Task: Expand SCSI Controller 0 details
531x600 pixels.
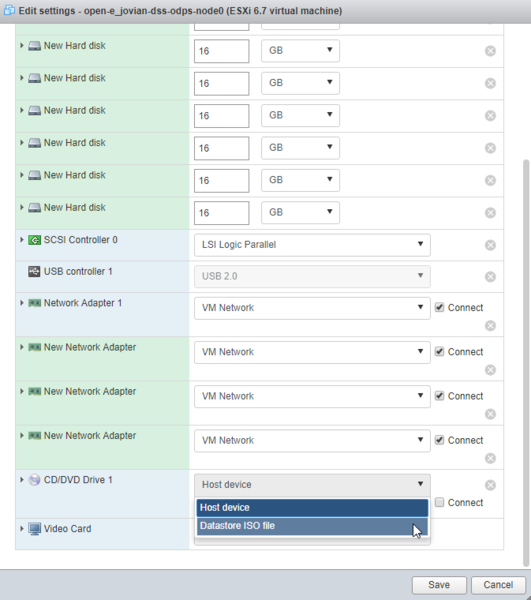Action: [x=22, y=240]
